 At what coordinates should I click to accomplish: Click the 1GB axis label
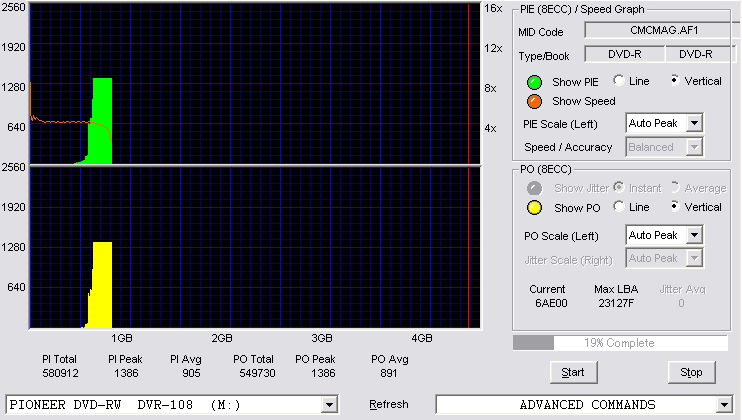coord(122,338)
